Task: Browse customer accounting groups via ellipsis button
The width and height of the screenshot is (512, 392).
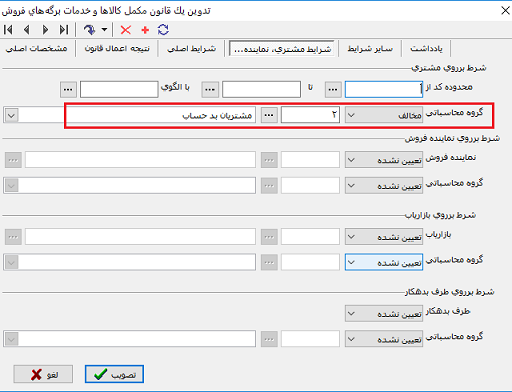Action: (x=269, y=115)
